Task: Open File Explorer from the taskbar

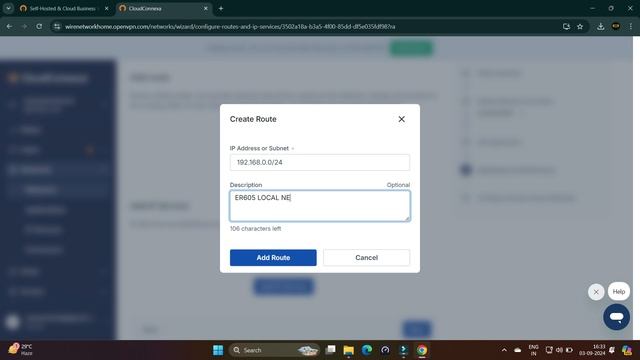Action: coord(349,350)
